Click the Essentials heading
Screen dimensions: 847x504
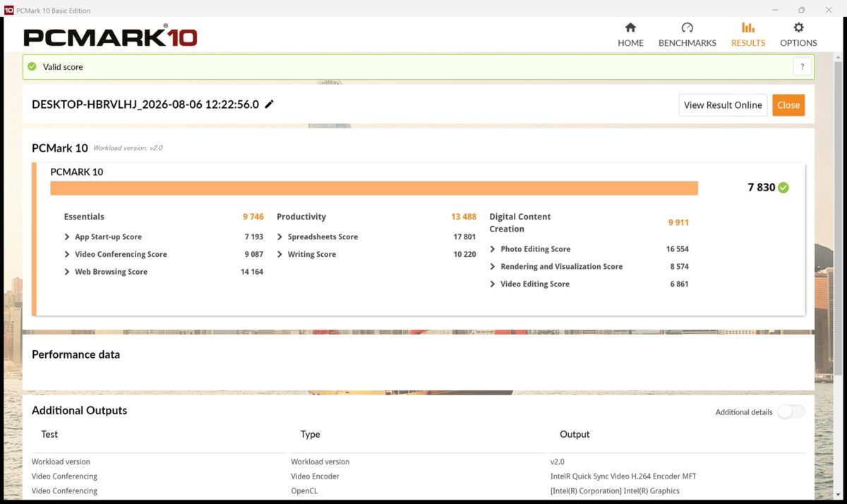pos(84,217)
